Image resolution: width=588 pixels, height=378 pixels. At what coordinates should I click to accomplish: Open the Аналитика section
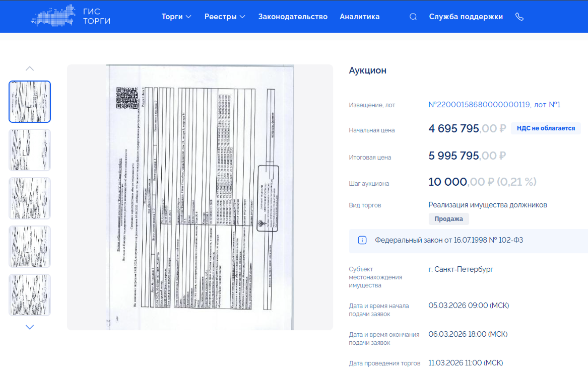click(x=360, y=17)
